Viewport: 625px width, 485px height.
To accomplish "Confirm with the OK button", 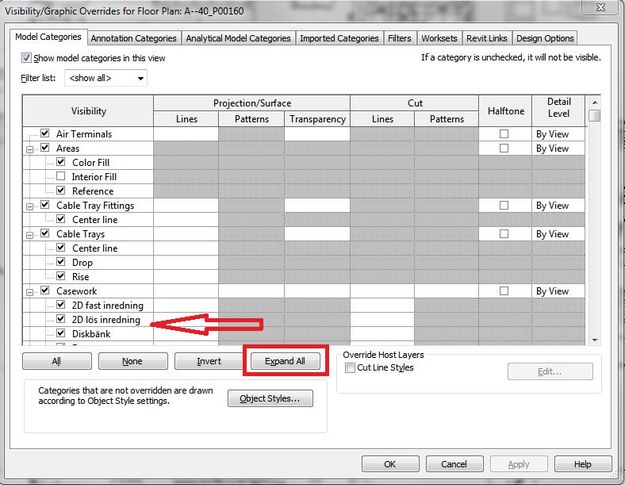I will click(x=390, y=464).
